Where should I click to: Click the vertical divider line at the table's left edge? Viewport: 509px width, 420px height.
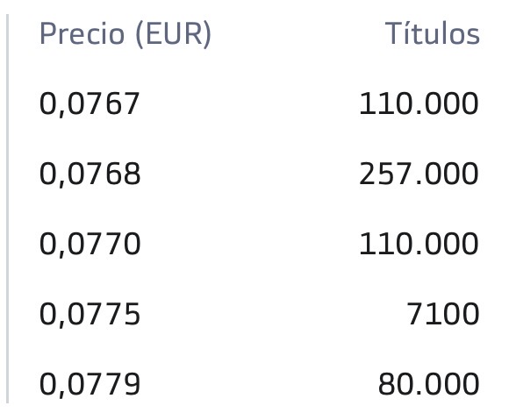(x=8, y=209)
